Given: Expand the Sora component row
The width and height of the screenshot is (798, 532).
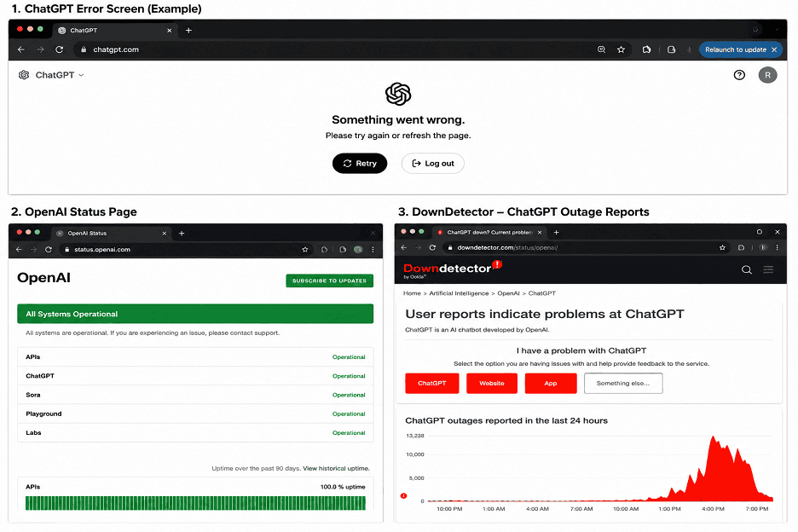Looking at the screenshot, I should (x=195, y=395).
